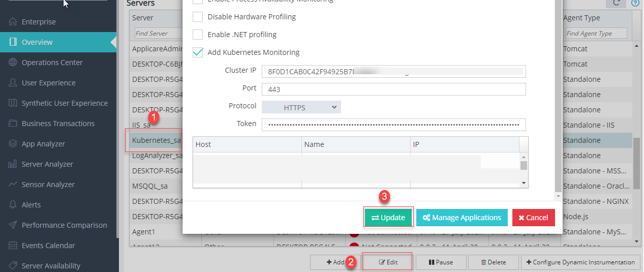Click the Find Agent Type filter field
The height and width of the screenshot is (272, 644).
click(x=596, y=34)
